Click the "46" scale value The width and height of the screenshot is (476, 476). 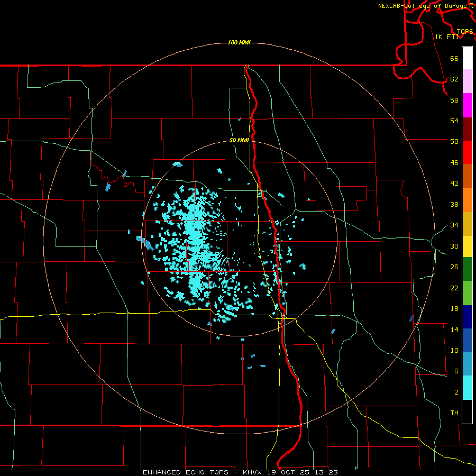point(454,163)
